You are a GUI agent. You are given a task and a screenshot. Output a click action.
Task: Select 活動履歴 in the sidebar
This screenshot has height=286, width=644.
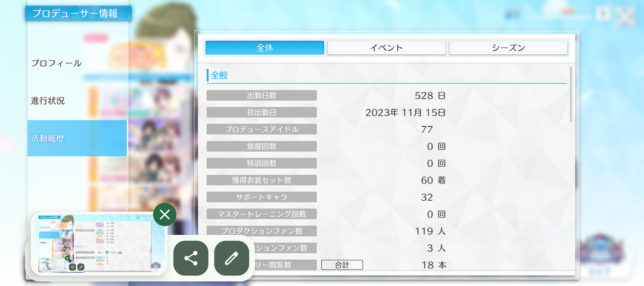[77, 138]
